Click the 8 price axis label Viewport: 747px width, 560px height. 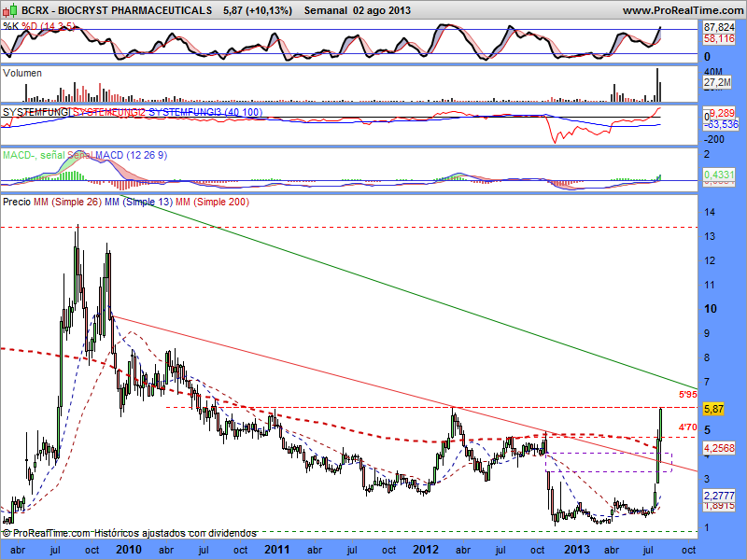coord(707,357)
